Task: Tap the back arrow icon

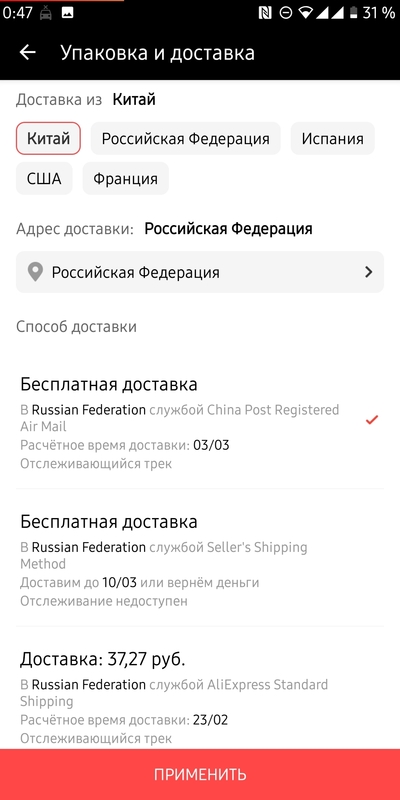Action: click(x=28, y=53)
